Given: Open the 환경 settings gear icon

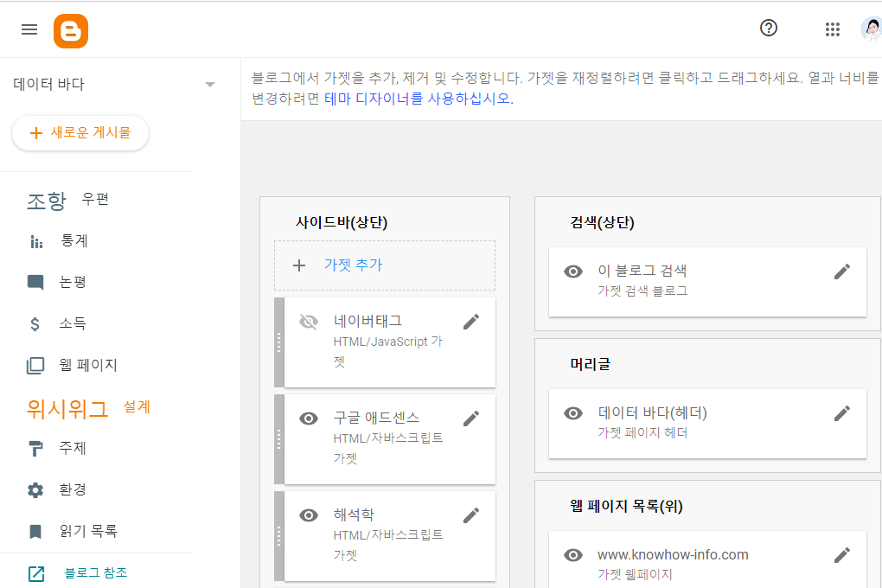Looking at the screenshot, I should tap(35, 489).
